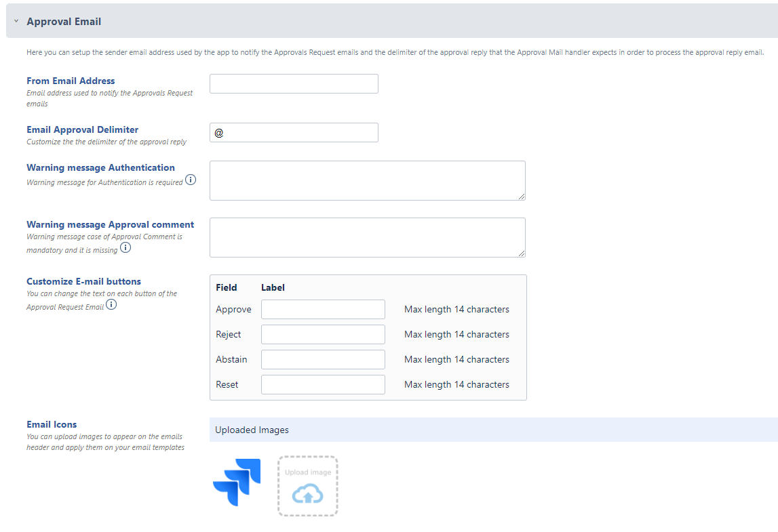This screenshot has width=778, height=532.
Task: Click info icon for Approval comment warning
Action: (x=125, y=248)
